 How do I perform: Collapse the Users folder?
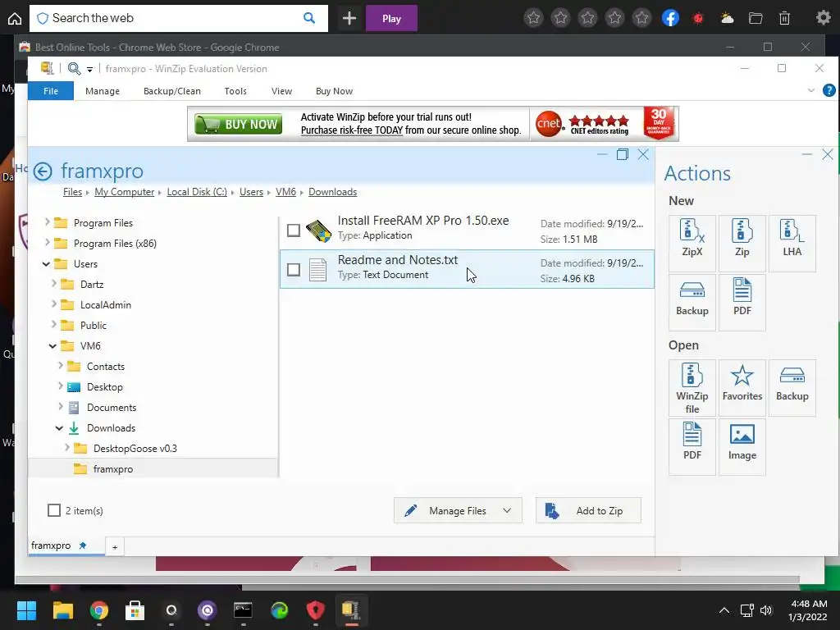pyautogui.click(x=46, y=263)
